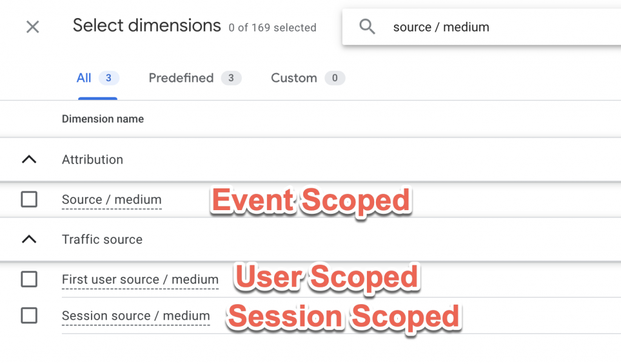Close the Select dimensions panel
This screenshot has width=621, height=364.
[33, 27]
